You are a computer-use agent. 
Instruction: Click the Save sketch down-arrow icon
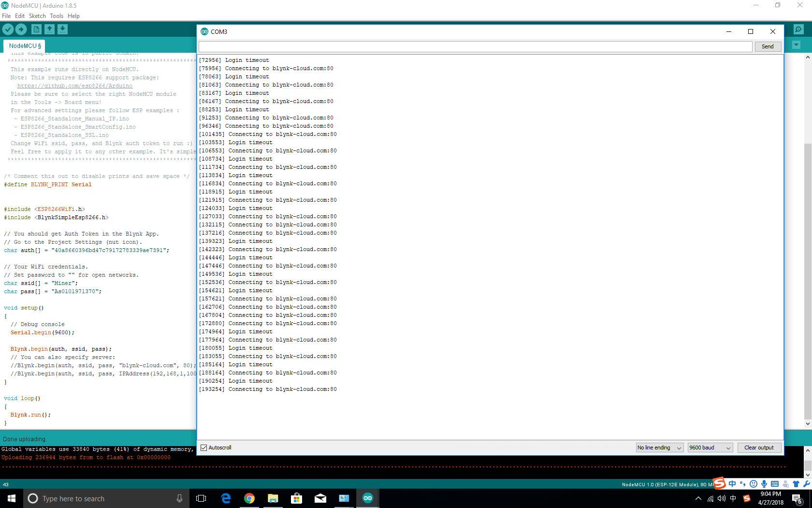(62, 30)
